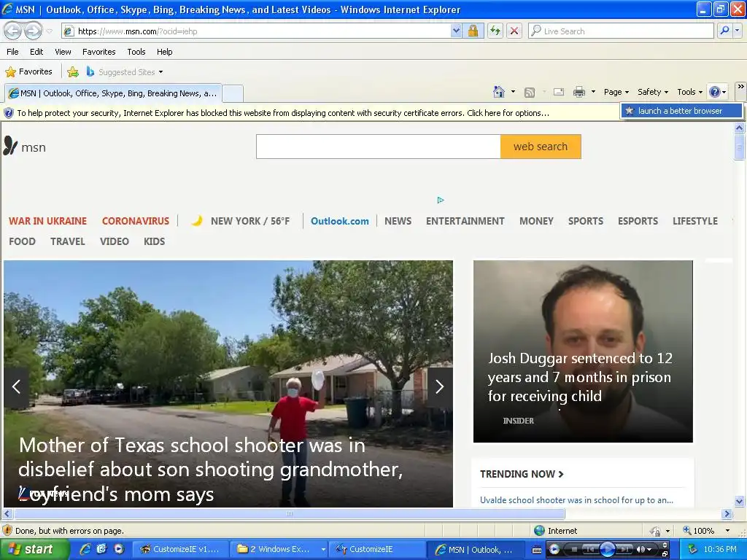Expand the Home button dropdown arrow

pos(513,92)
